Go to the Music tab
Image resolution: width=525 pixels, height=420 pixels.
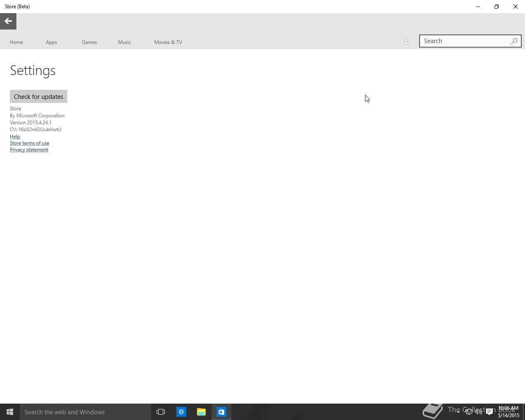tap(125, 42)
